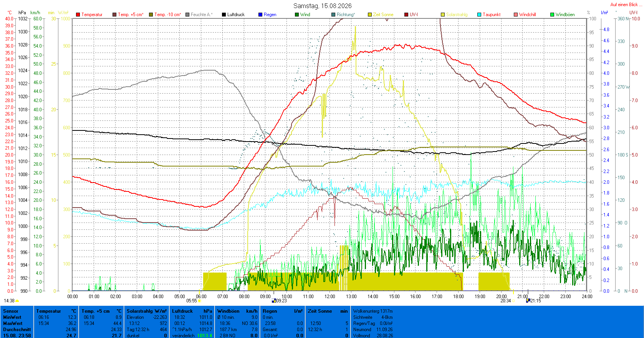The height and width of the screenshot is (338, 644).
Task: Select the 'Windchill' legend label
Action: point(528,15)
